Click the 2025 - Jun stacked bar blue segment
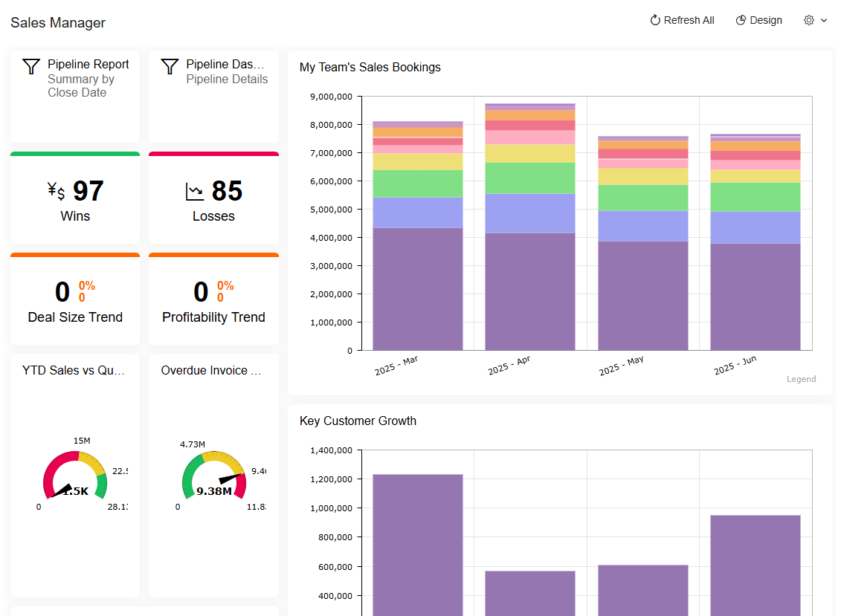The height and width of the screenshot is (616, 844). [756, 227]
